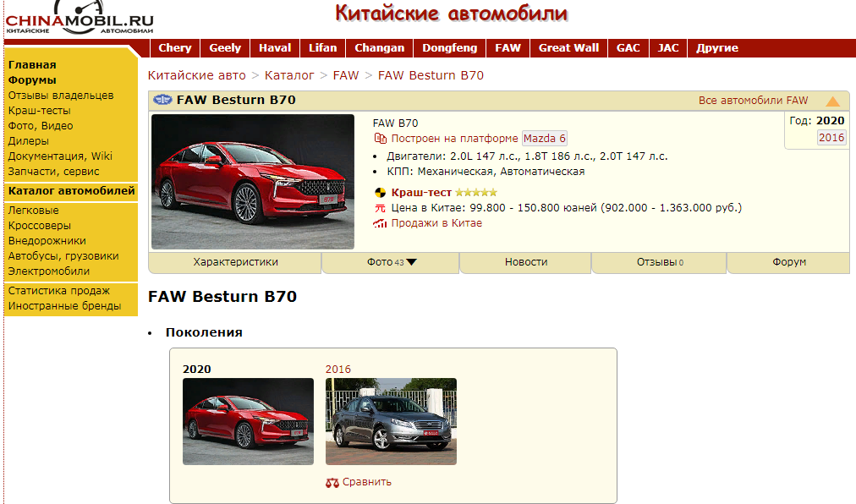Viewport: 856px width, 504px height.
Task: Click the yuan price icon
Action: [x=380, y=208]
